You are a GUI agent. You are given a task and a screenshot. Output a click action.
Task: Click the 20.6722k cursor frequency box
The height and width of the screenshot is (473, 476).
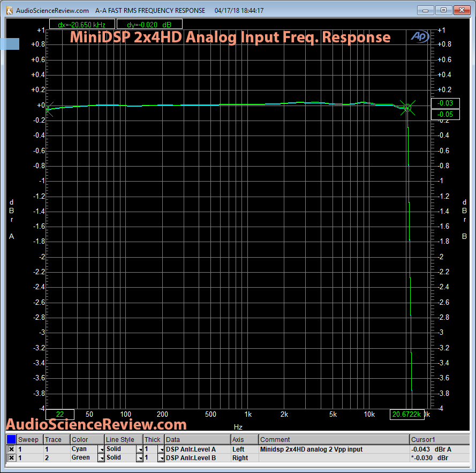407,415
